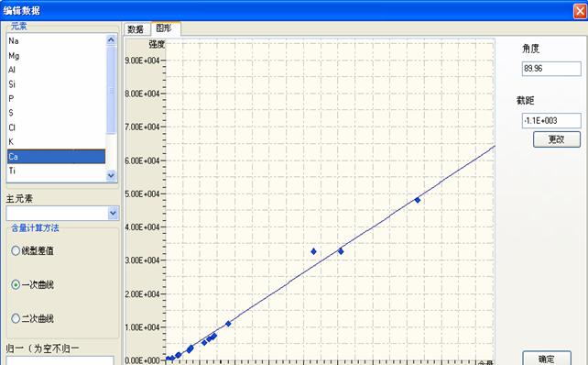This screenshot has height=365, width=588.
Task: Select Ti in the element list
Action: (x=56, y=171)
